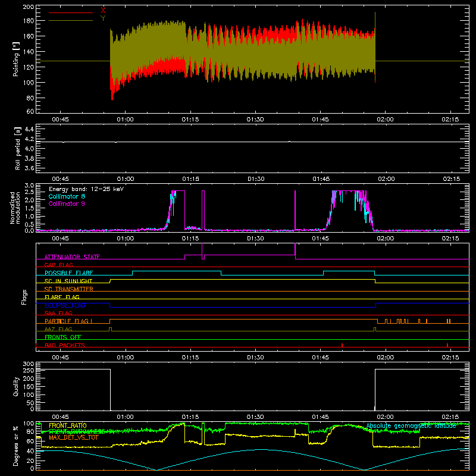Select the Energy band 12-25 keV label

click(86, 189)
